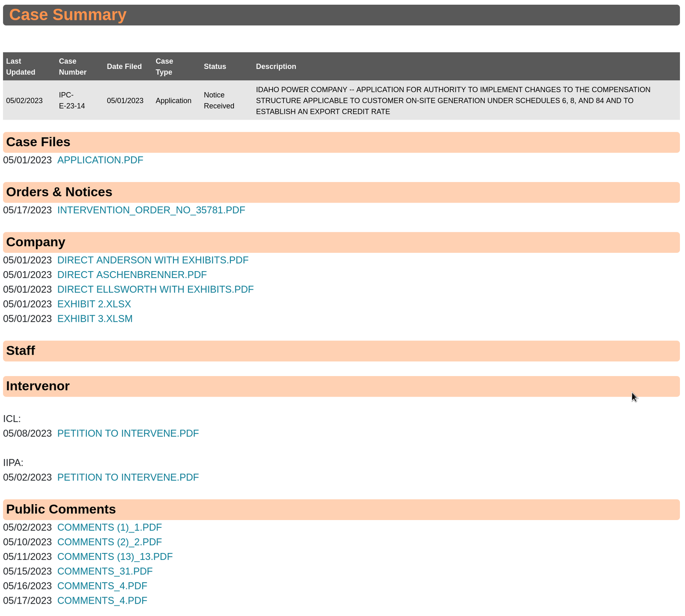Viewport: 685px width, 616px height.
Task: Open INTERVENTION_ORDER_NO_35781.PDF link
Action: [151, 210]
